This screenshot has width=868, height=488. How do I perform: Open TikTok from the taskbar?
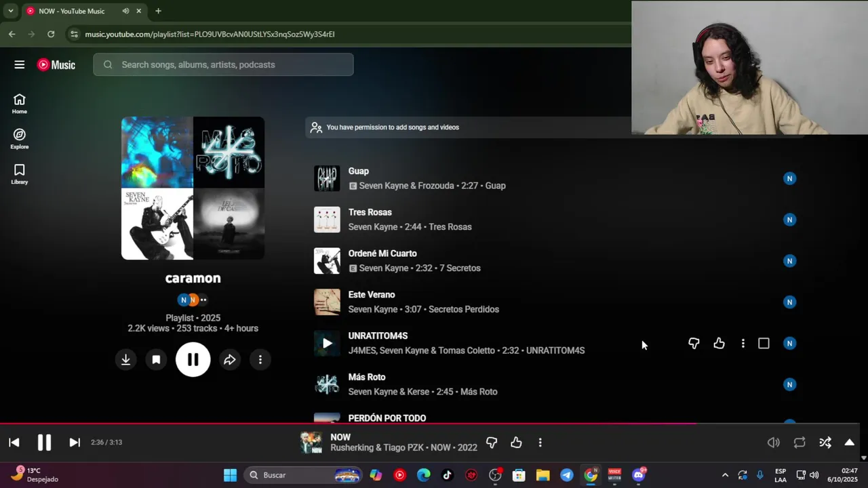click(x=448, y=475)
